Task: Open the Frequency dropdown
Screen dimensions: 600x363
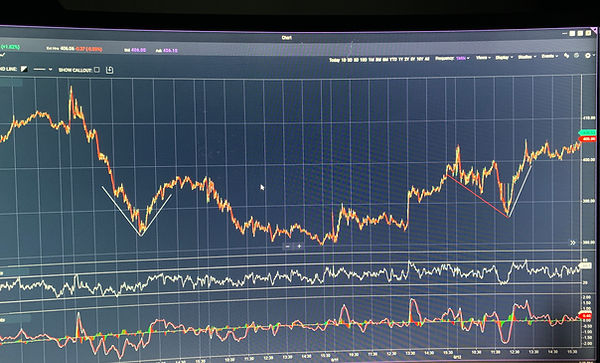Action: [452, 58]
